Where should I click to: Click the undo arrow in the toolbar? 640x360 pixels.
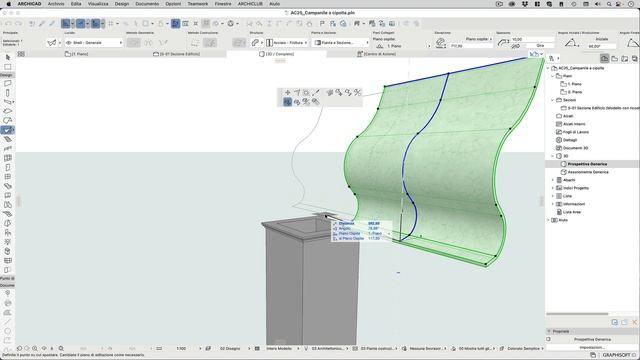point(9,24)
